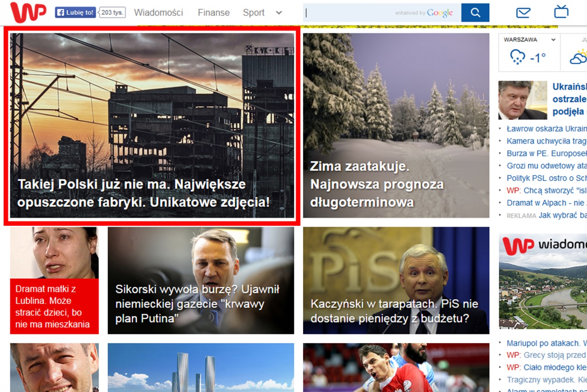Open the Zima zaatakuje forecast article
Screen dimensions: 587x392
tap(396, 125)
